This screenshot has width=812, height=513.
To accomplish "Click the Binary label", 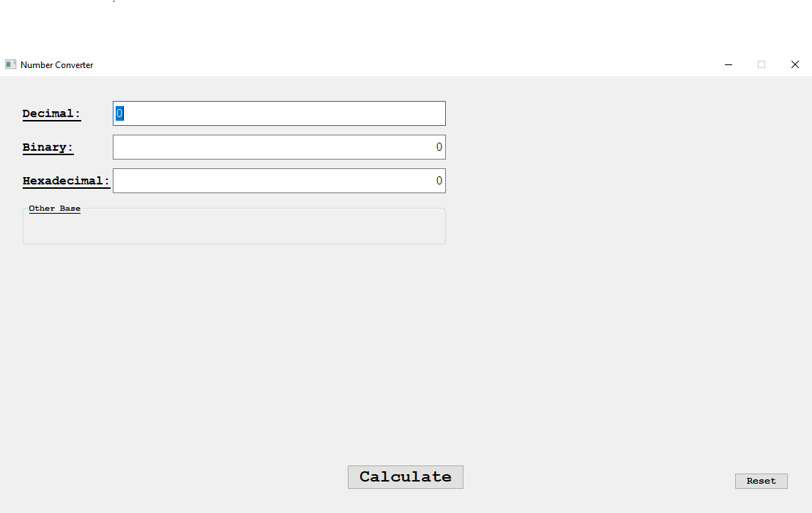I will 48,147.
